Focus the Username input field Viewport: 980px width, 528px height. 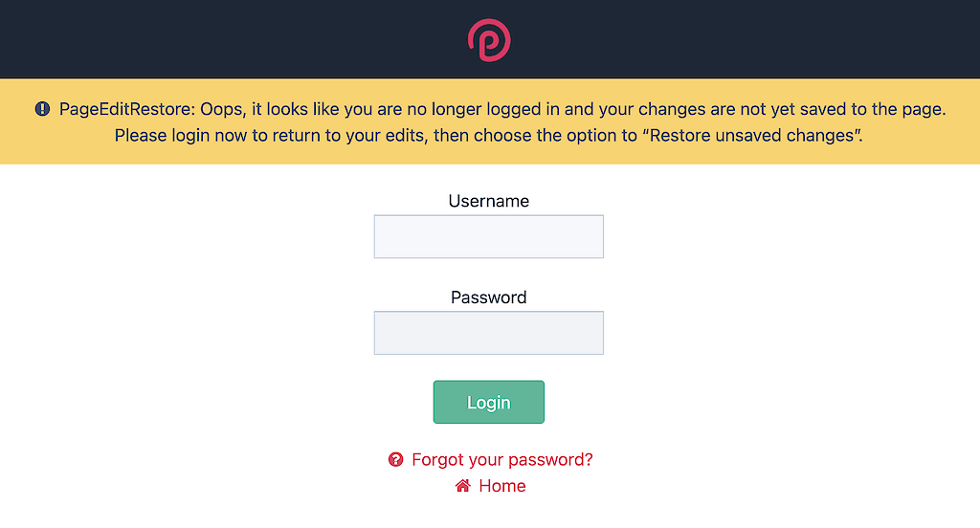pyautogui.click(x=489, y=236)
